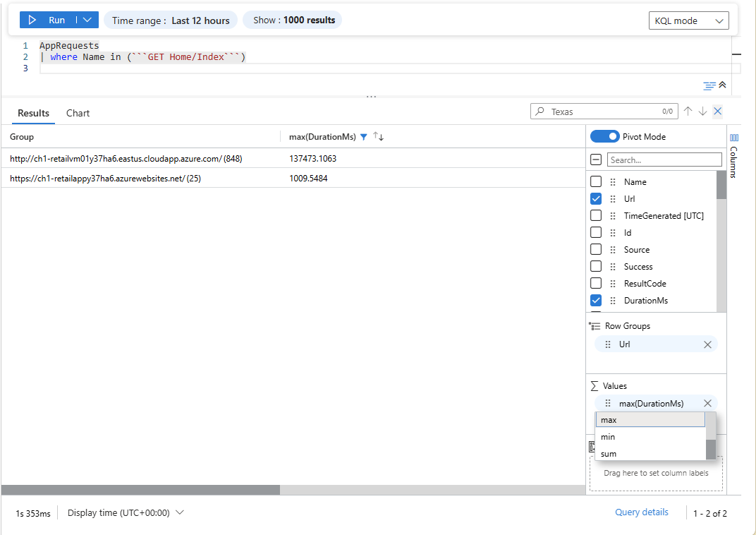Click sort arrows on max(DurationMs) column
Image resolution: width=756 pixels, height=535 pixels.
click(379, 137)
